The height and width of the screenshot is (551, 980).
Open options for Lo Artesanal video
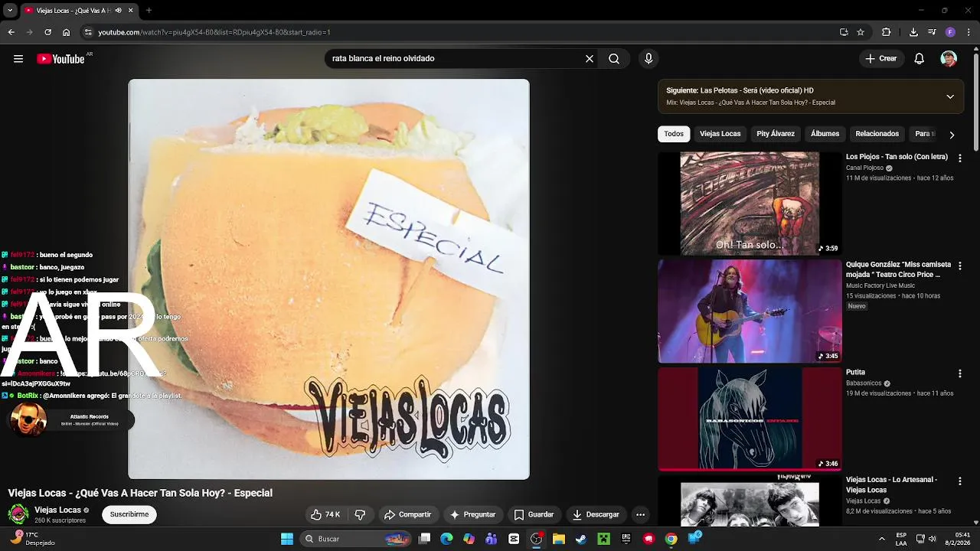(959, 481)
